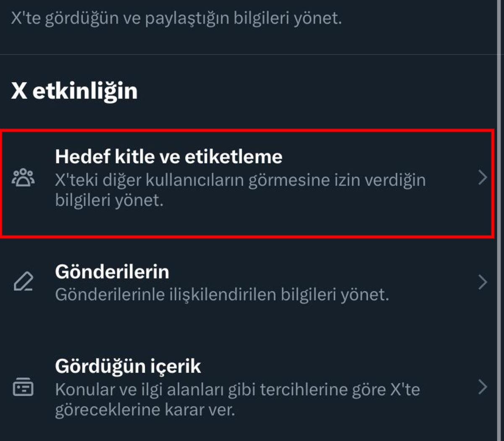Select the Gördüğün içerik menu title
The height and width of the screenshot is (441, 504).
[x=128, y=366]
